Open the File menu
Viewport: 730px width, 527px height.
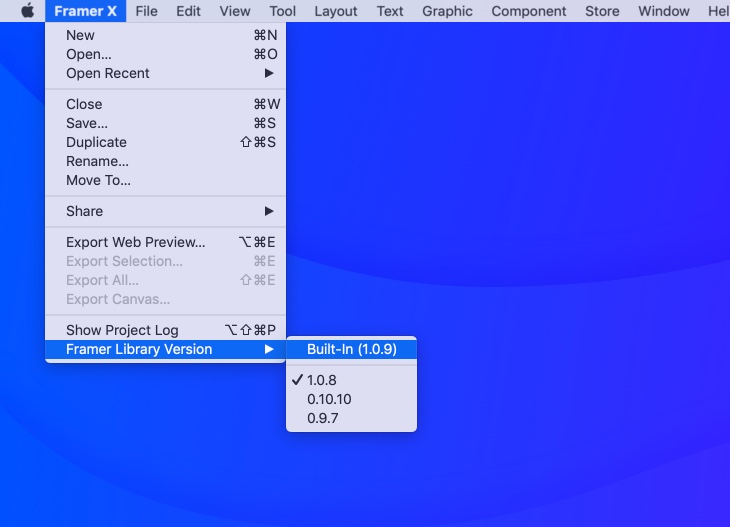point(146,11)
